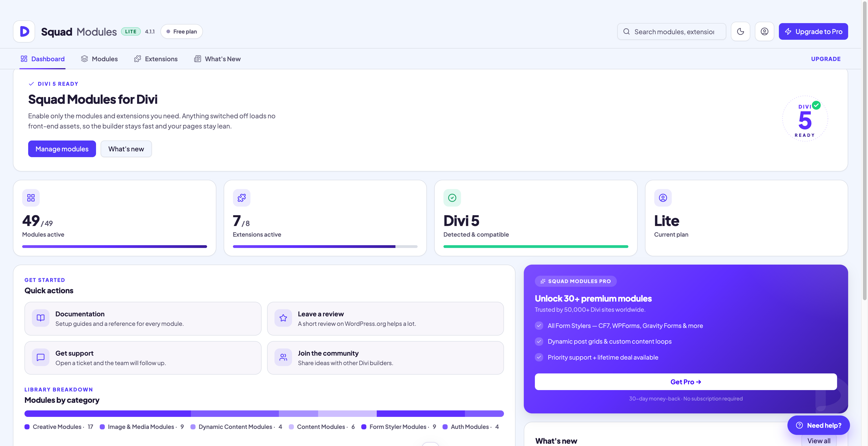
Task: Click the chat bubble icon for Get support
Action: click(40, 357)
